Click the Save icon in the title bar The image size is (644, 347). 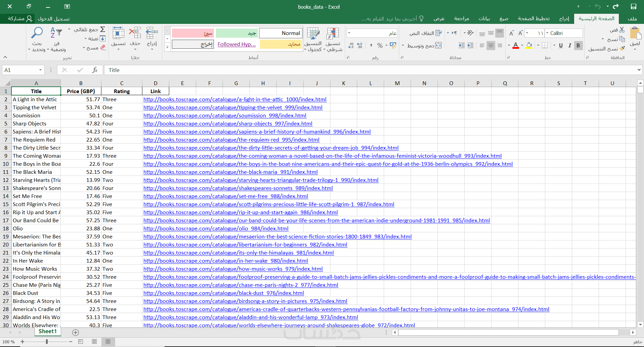(633, 7)
